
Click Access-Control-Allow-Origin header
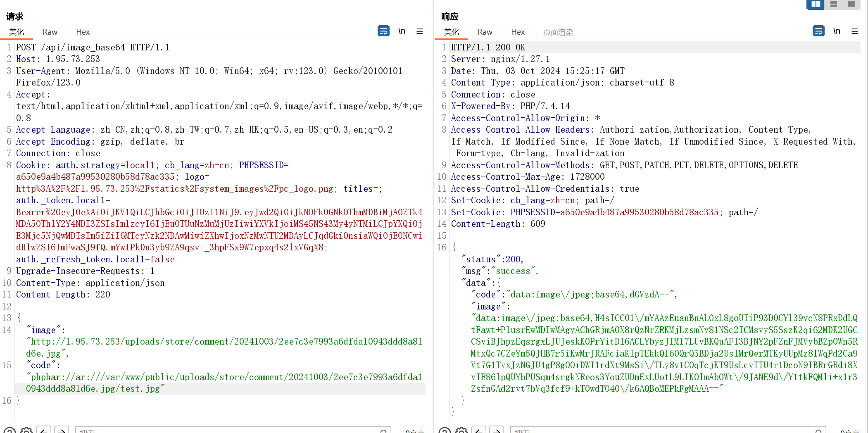526,118
